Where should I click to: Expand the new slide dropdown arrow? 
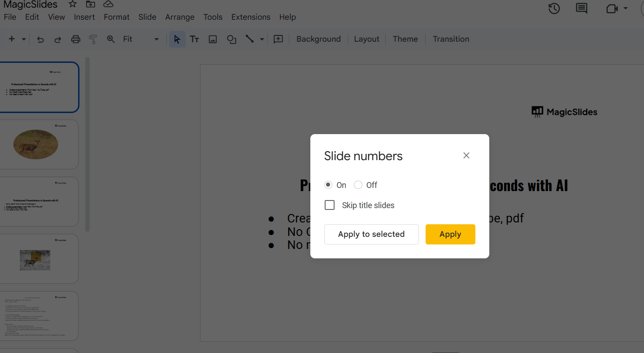tap(24, 39)
